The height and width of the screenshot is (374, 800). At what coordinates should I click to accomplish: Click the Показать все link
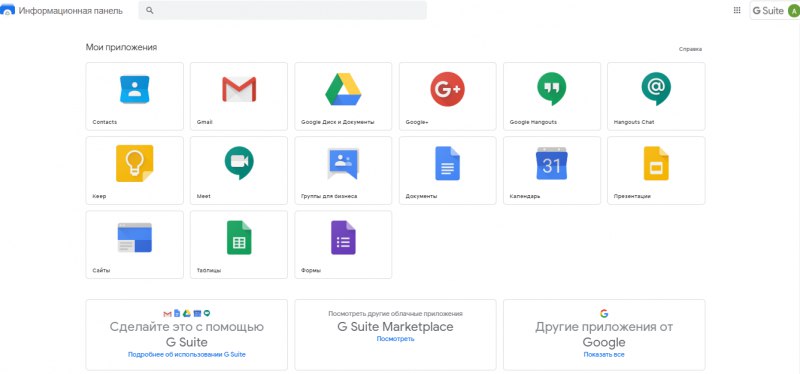click(604, 355)
